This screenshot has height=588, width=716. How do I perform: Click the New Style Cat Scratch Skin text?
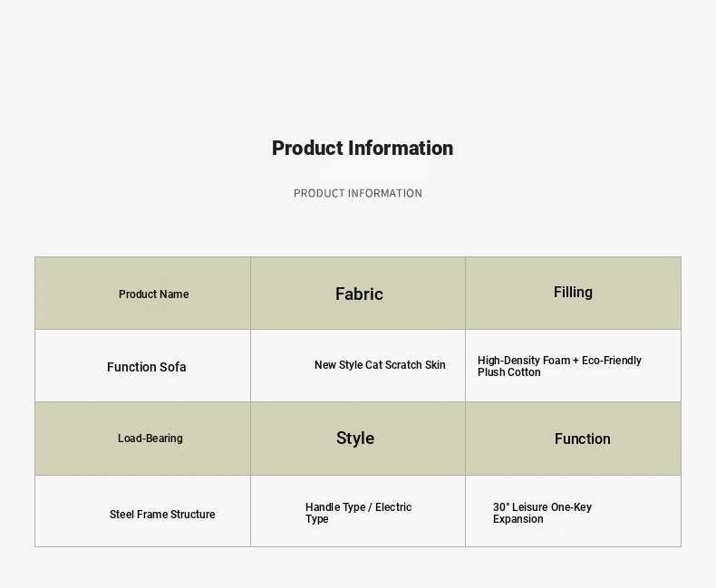click(380, 365)
